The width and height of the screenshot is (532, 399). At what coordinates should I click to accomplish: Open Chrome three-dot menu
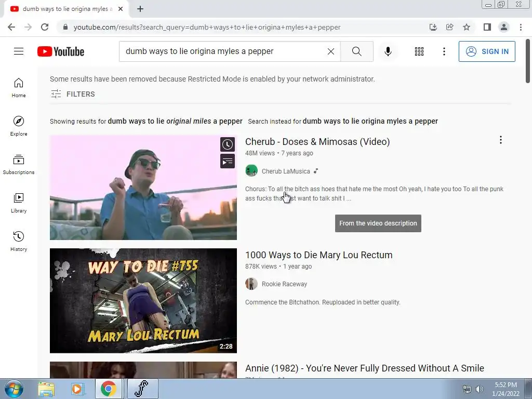click(x=521, y=27)
